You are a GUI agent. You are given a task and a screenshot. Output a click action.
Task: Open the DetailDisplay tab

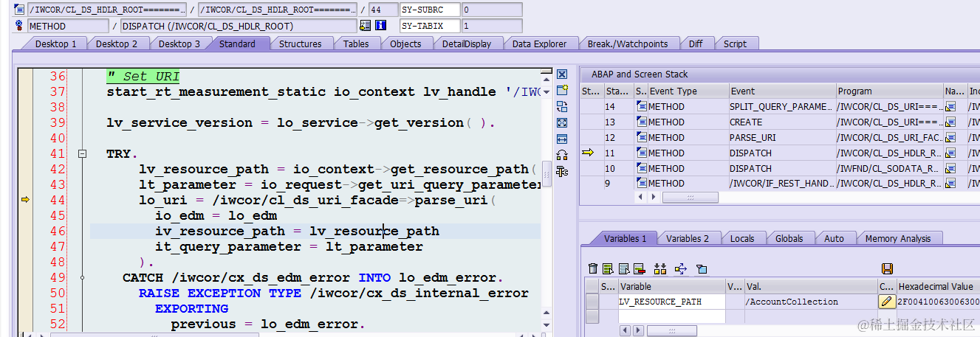click(467, 44)
